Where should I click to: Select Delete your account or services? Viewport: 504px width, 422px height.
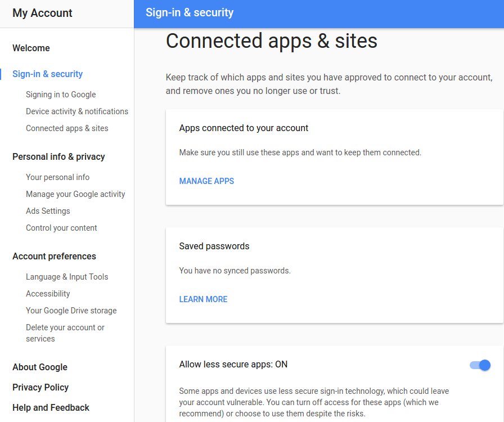pos(65,333)
